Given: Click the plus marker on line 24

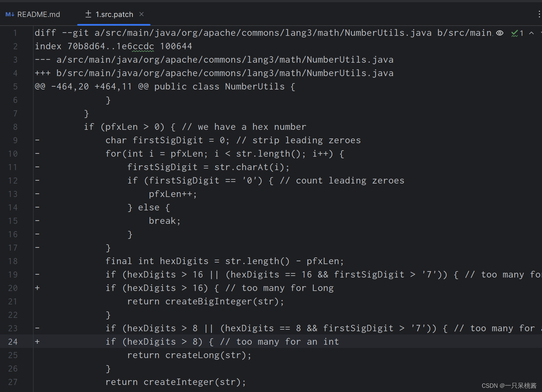Looking at the screenshot, I should point(37,342).
